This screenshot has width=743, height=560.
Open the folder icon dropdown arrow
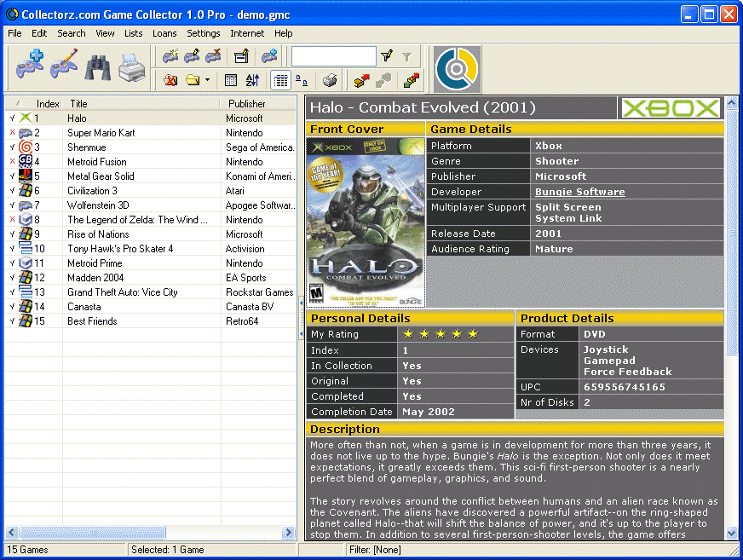(208, 80)
